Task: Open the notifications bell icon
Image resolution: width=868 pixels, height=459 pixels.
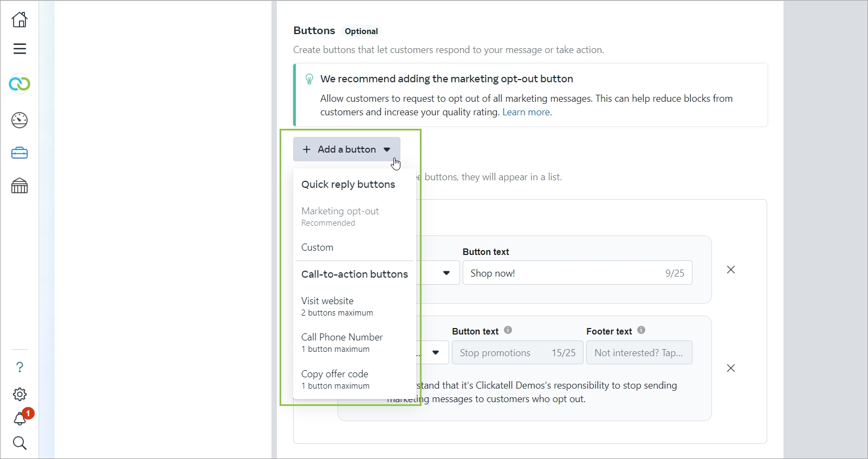Action: click(20, 418)
